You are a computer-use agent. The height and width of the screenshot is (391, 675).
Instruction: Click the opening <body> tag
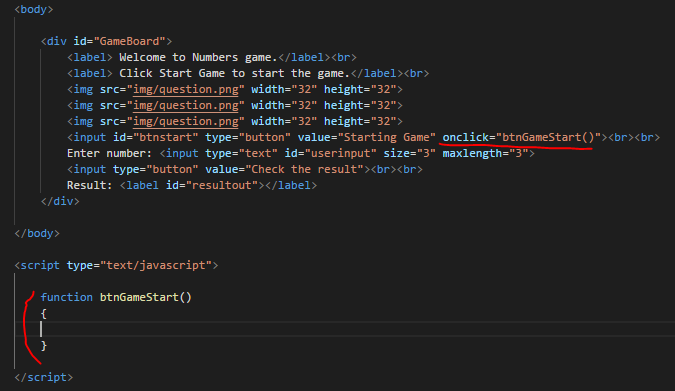point(34,9)
